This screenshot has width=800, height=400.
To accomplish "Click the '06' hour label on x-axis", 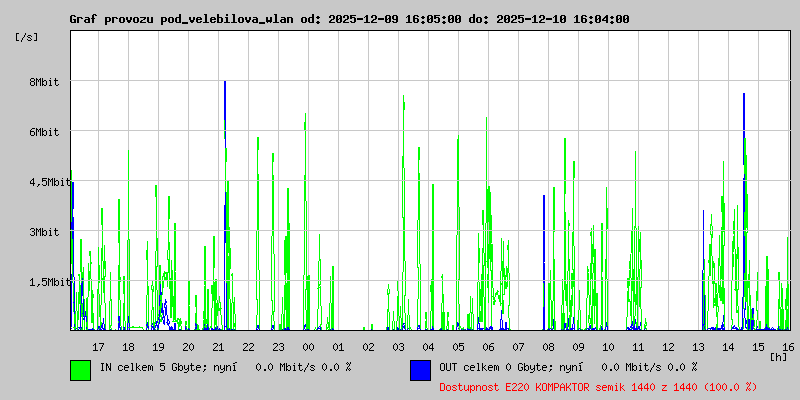I will pos(488,347).
